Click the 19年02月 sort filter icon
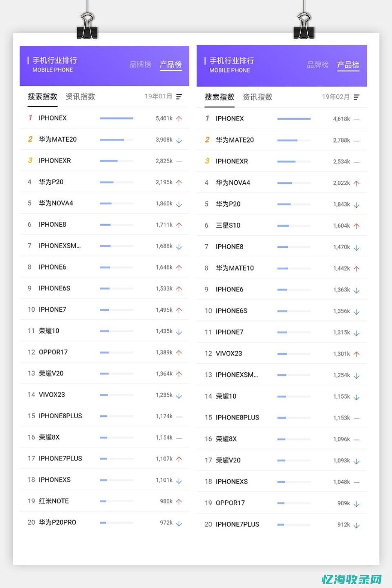The image size is (392, 588). click(x=356, y=97)
